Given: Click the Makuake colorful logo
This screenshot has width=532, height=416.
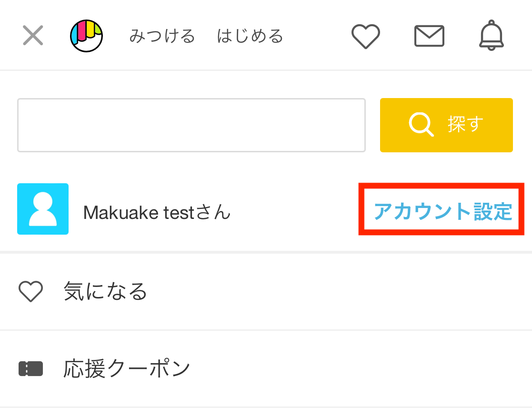Looking at the screenshot, I should [87, 36].
